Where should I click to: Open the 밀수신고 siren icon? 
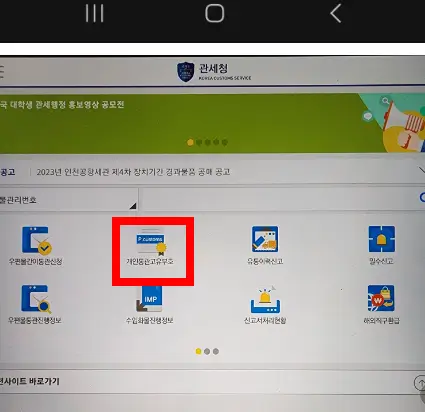[381, 245]
